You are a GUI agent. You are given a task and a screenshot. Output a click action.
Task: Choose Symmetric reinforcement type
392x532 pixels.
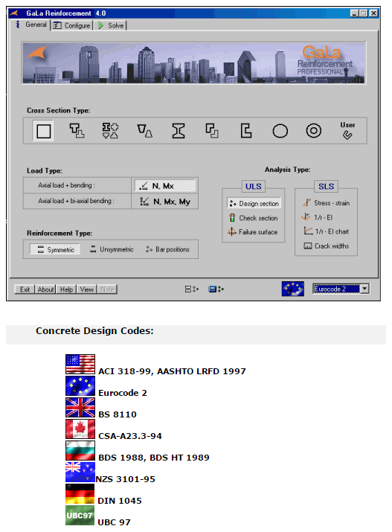55,250
